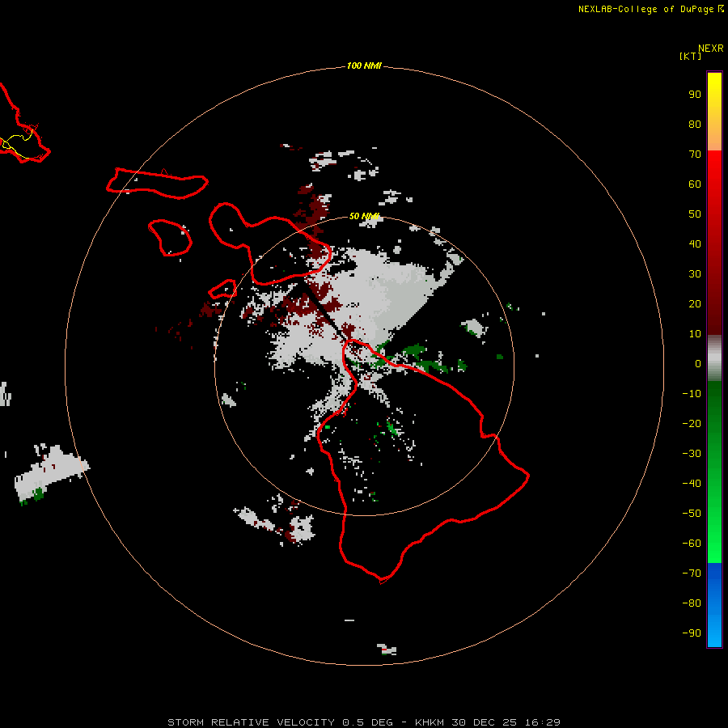
Task: Click the -90 value on the velocity scale
Action: click(x=692, y=633)
